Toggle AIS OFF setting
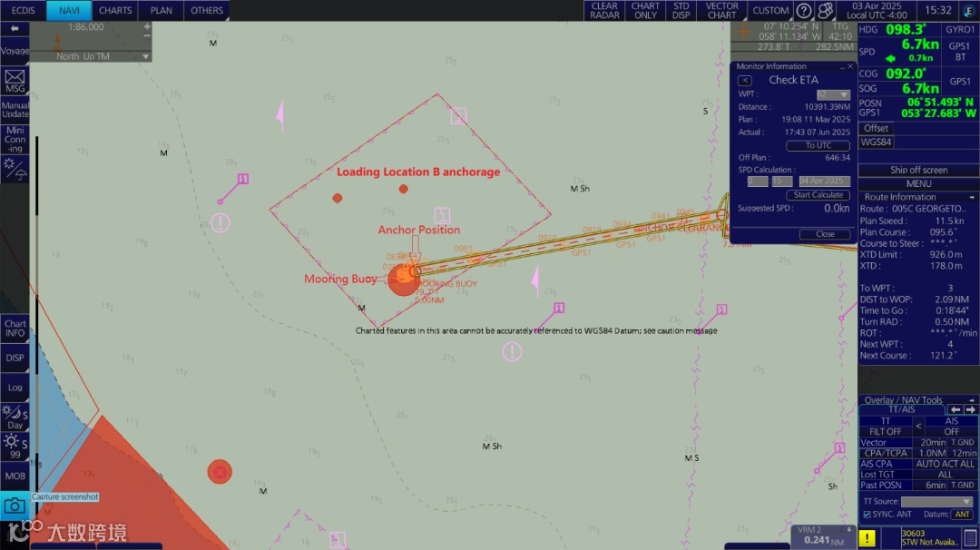This screenshot has height=550, width=980. [x=951, y=431]
